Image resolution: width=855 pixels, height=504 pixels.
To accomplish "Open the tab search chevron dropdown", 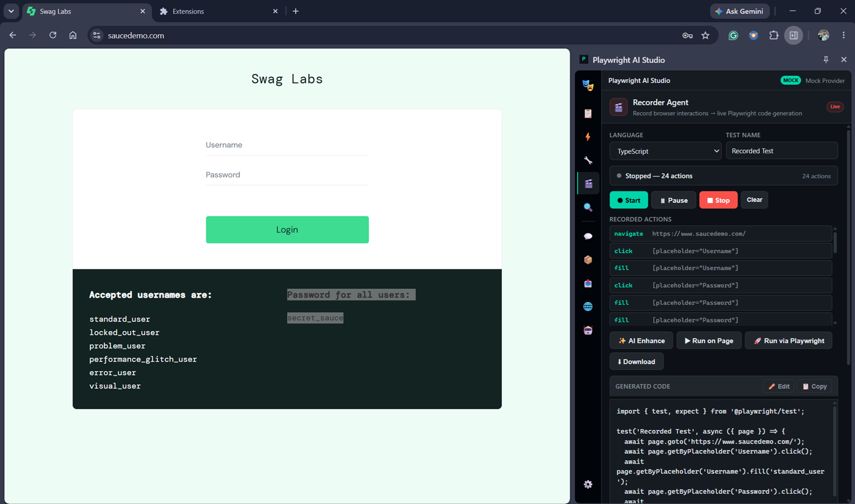I will click(x=11, y=11).
